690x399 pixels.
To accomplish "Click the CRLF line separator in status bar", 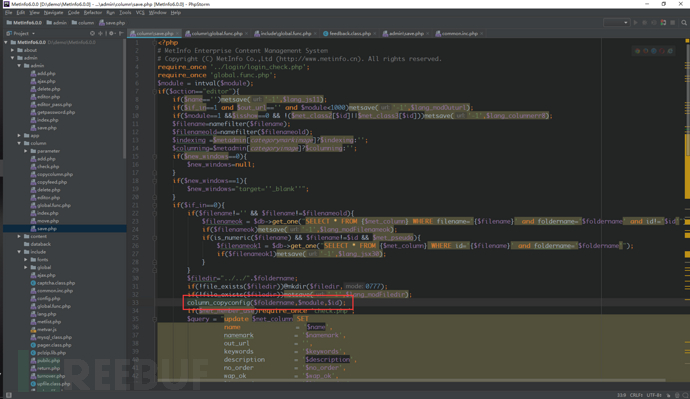I will coord(636,395).
